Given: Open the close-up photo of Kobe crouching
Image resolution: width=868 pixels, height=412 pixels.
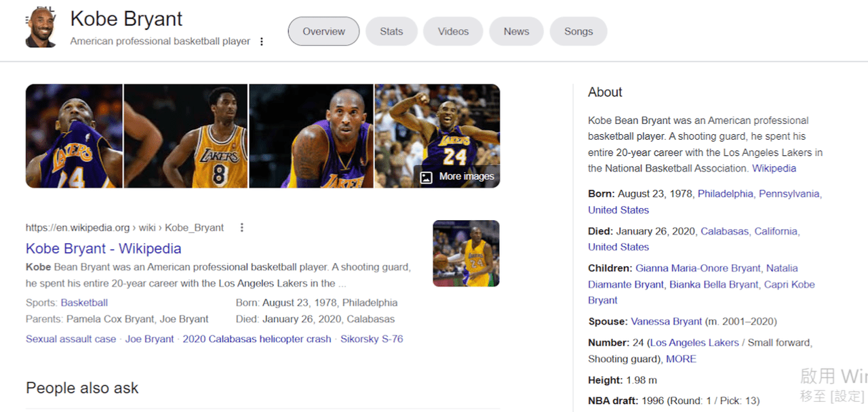Looking at the screenshot, I should tap(311, 136).
